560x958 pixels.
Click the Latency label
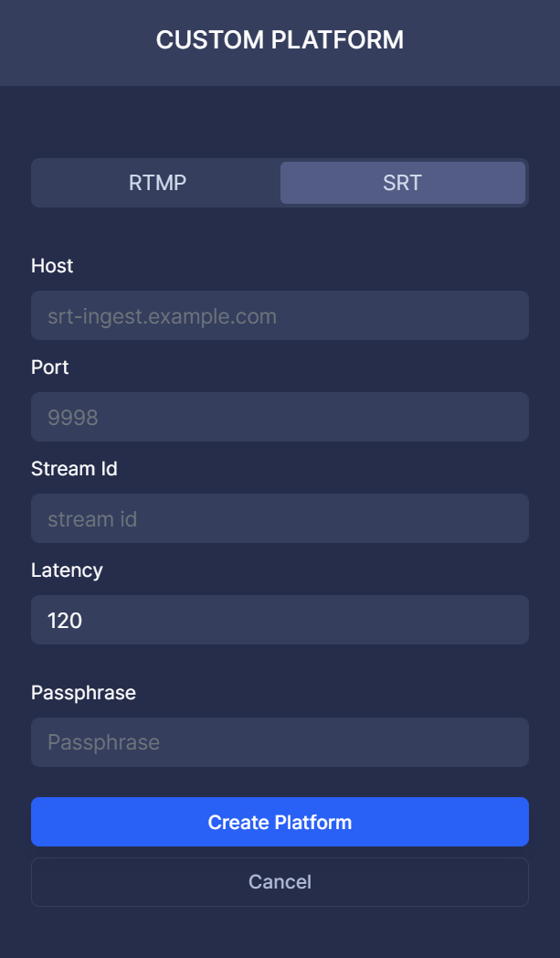point(67,570)
